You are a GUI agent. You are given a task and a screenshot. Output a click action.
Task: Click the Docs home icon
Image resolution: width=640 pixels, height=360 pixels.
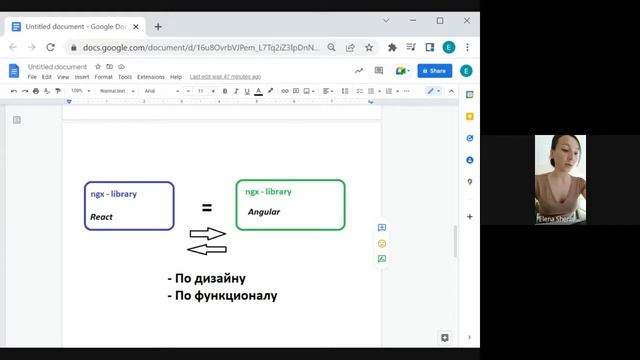click(x=14, y=71)
